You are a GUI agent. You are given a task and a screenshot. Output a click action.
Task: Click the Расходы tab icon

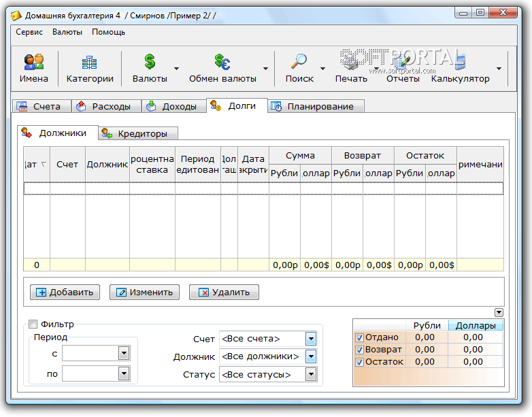click(81, 106)
